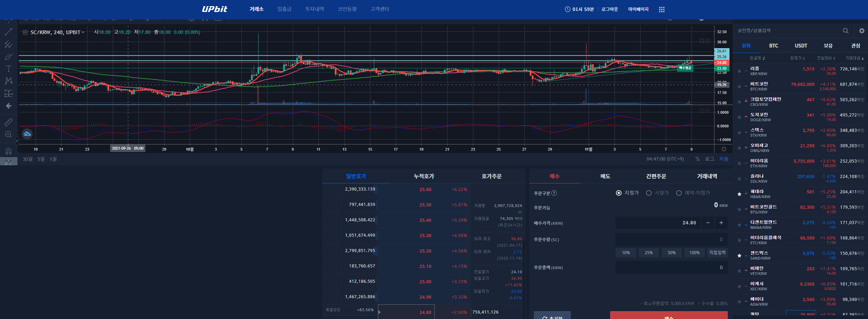Set chart range to 30일
The height and width of the screenshot is (319, 868).
(x=28, y=159)
